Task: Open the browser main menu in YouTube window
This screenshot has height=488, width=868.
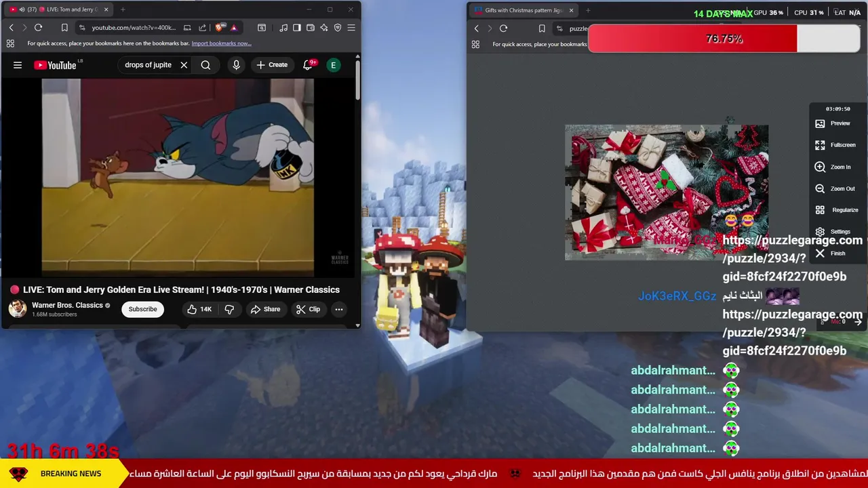Action: click(x=351, y=28)
